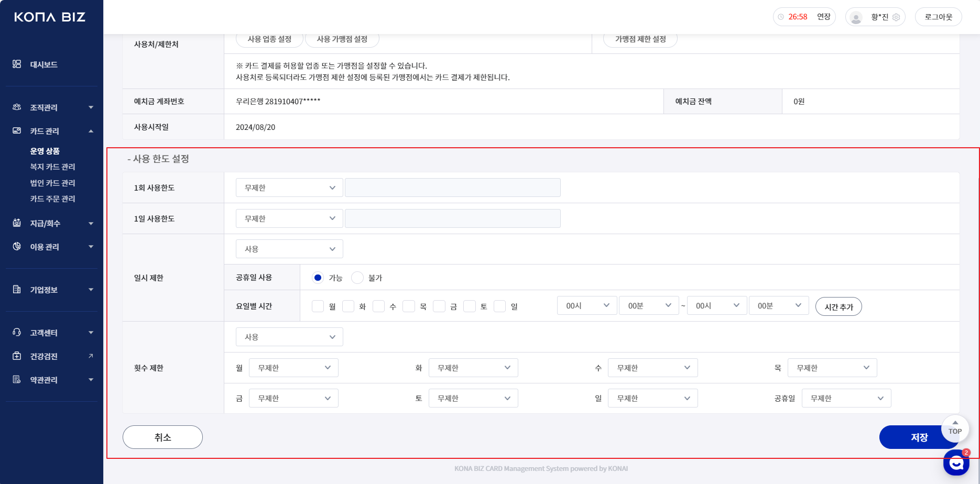This screenshot has width=980, height=484.
Task: Click the 지급/회수 icon
Action: (17, 223)
